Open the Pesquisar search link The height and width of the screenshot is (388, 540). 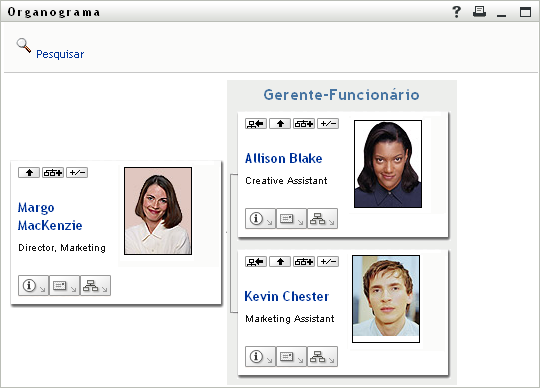(x=60, y=54)
